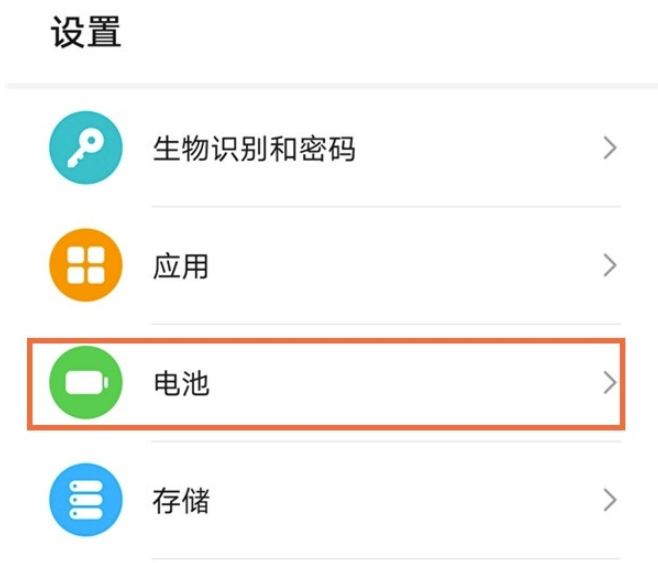Open the 存储 settings entry
This screenshot has width=658, height=563.
(300, 500)
